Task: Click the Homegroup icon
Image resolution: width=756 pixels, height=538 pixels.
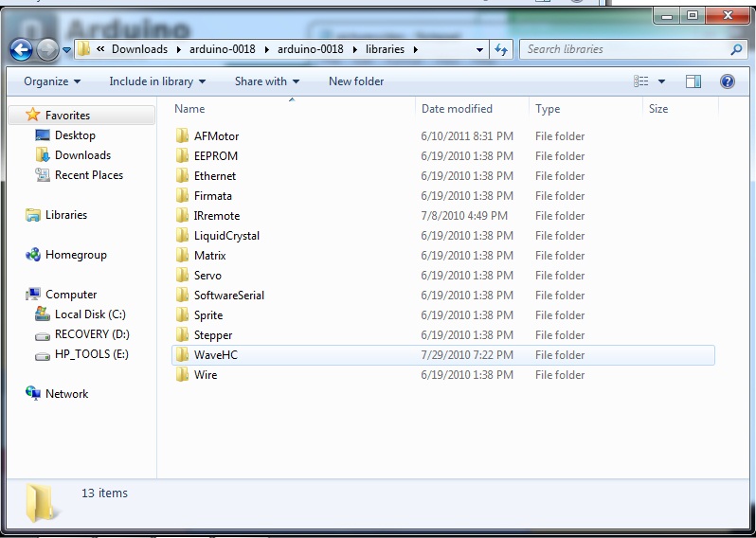Action: (x=33, y=255)
